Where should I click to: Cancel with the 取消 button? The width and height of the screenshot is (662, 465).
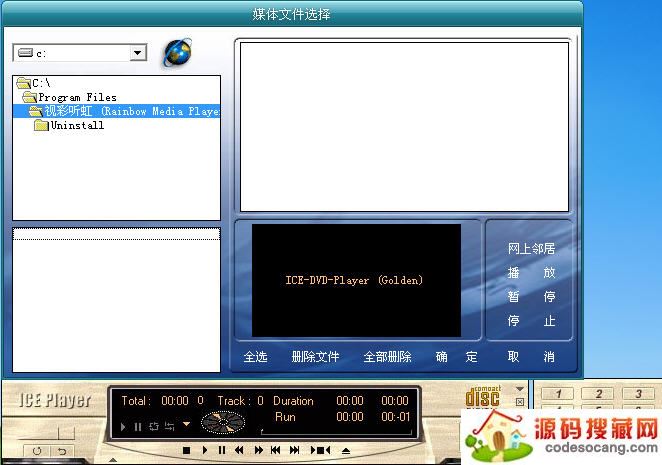[x=531, y=357]
